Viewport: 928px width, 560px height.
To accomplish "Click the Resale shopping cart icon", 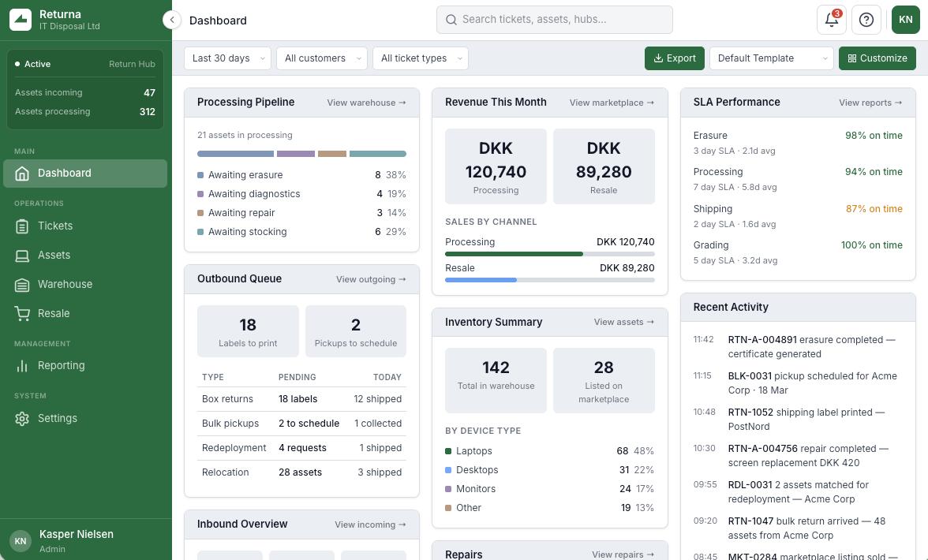I will point(22,314).
